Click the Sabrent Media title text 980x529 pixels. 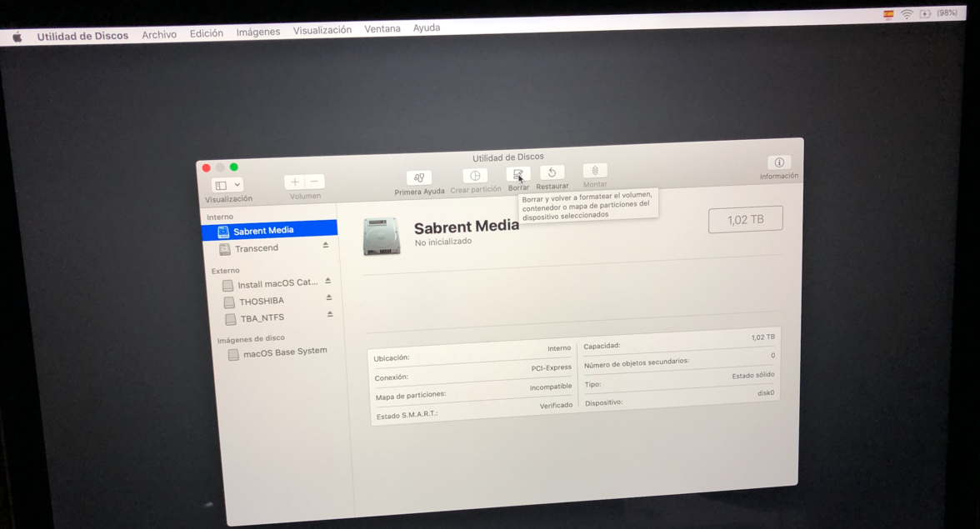pyautogui.click(x=467, y=226)
